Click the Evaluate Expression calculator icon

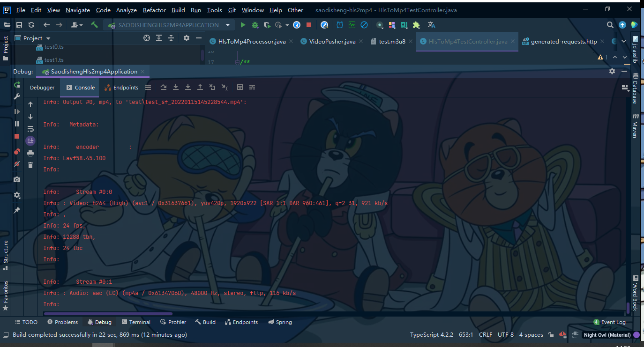click(240, 87)
